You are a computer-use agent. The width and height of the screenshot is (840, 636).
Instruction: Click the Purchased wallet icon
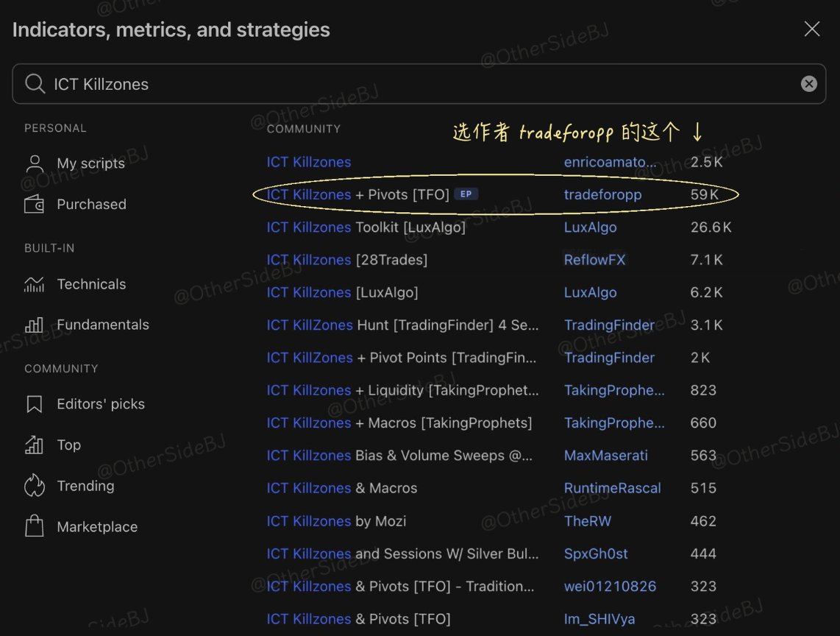click(x=35, y=205)
